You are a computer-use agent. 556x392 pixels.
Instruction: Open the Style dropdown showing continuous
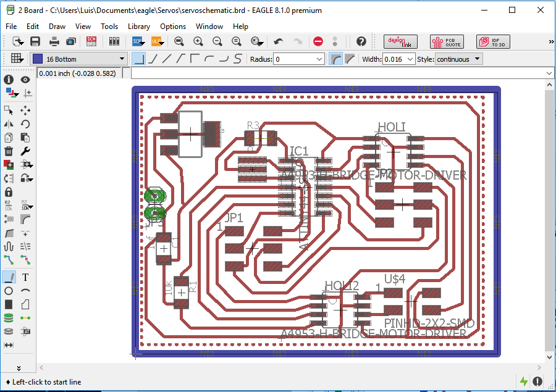point(459,59)
